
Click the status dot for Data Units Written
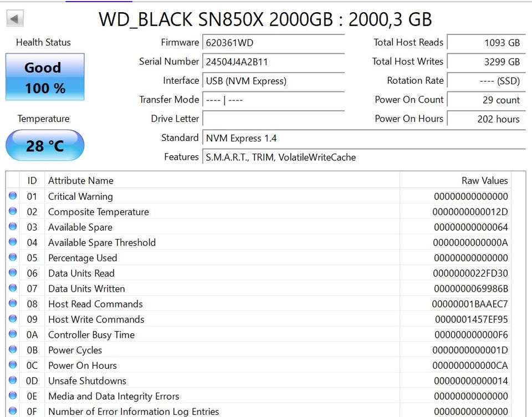13,288
